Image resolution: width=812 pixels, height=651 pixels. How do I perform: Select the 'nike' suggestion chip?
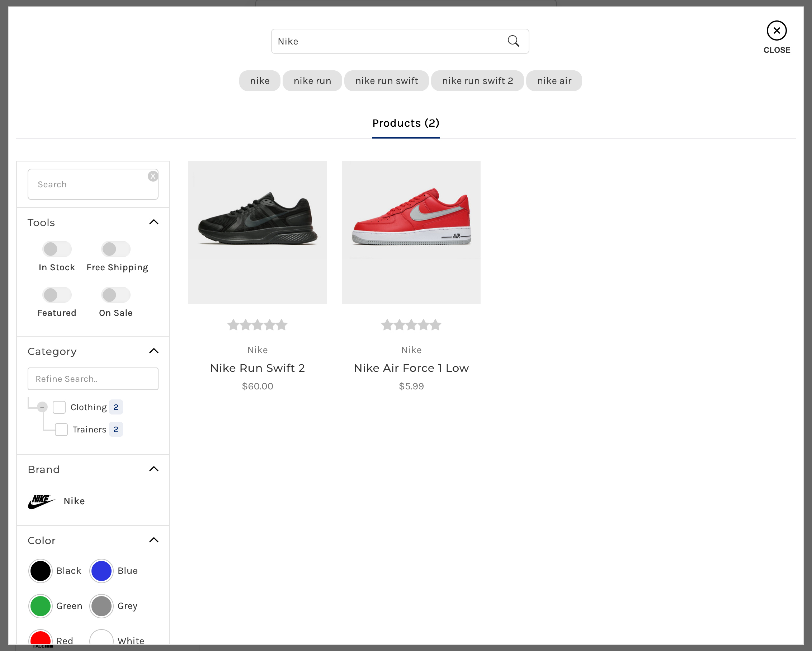pos(260,81)
